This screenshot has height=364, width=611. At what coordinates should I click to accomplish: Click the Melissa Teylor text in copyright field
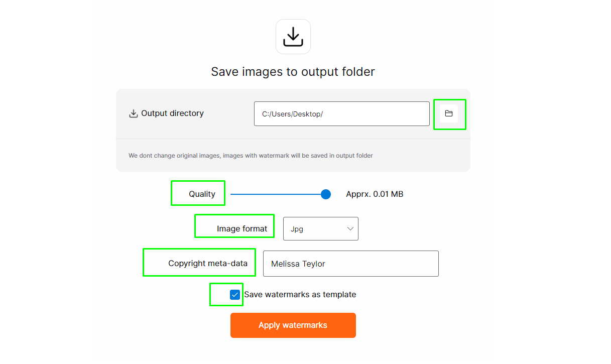tap(298, 264)
